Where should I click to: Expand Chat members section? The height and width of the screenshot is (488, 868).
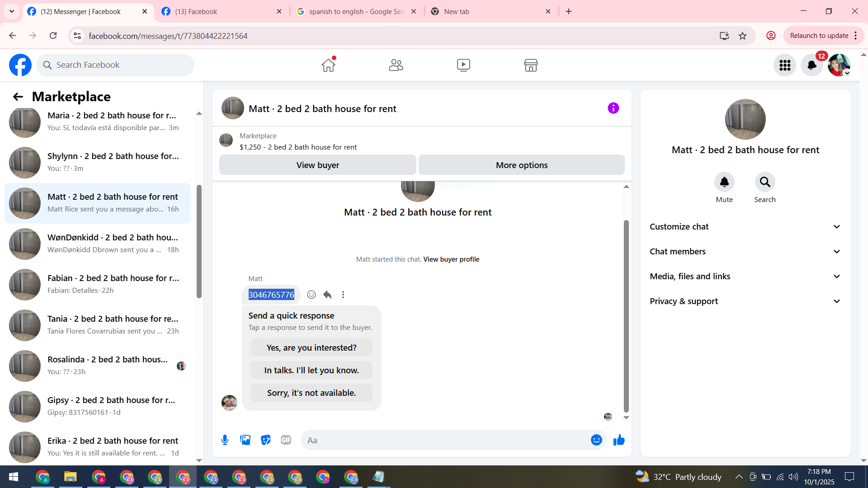745,252
